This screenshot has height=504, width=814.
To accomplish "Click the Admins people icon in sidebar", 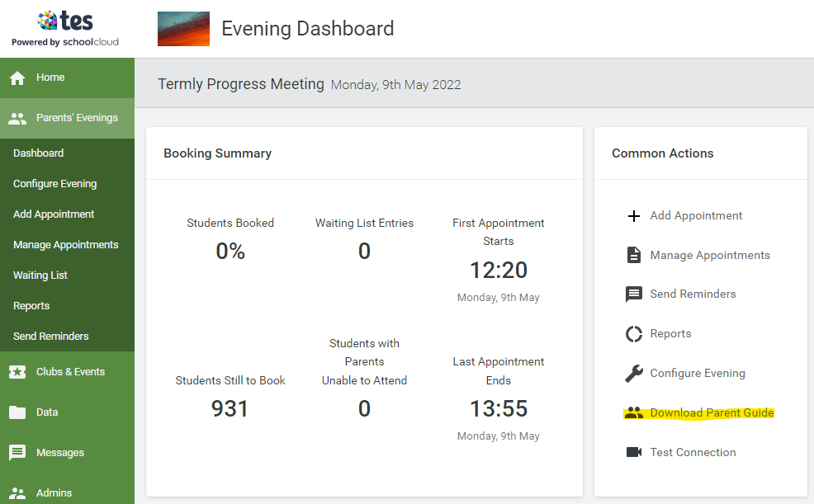I will 17,492.
